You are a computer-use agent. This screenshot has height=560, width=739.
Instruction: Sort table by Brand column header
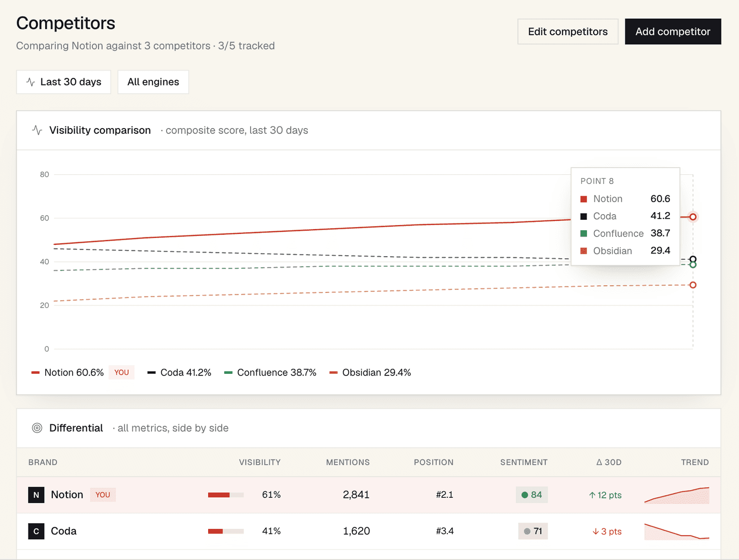point(43,462)
